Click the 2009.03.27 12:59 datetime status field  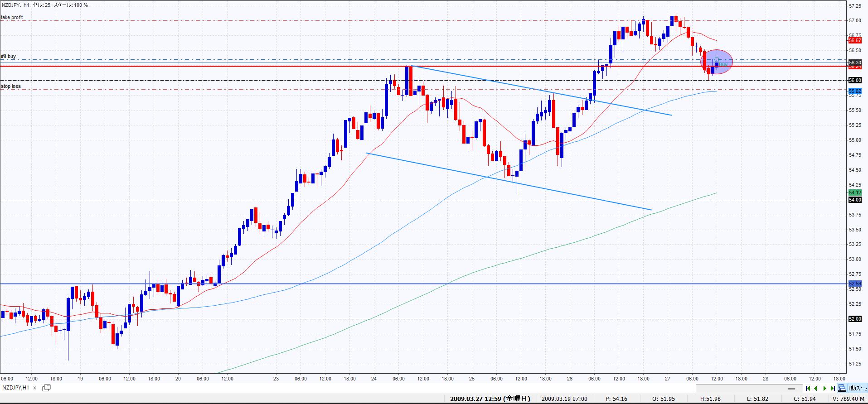[x=490, y=399]
